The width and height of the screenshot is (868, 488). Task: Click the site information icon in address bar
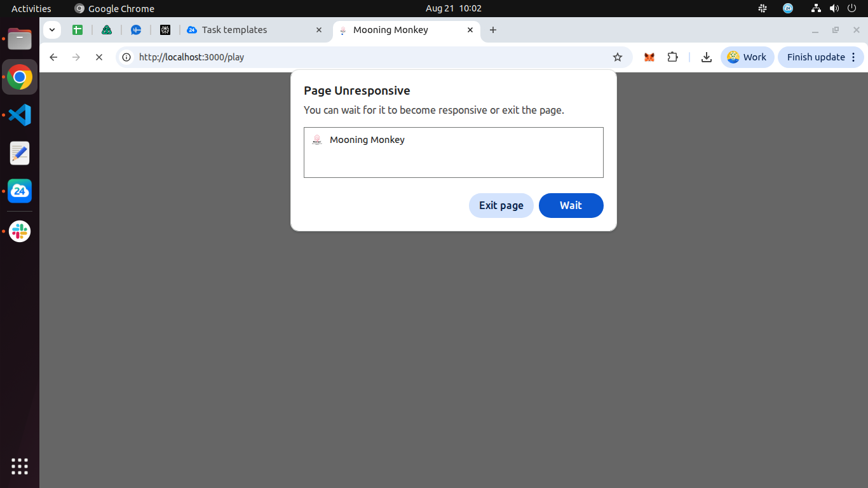coord(126,57)
